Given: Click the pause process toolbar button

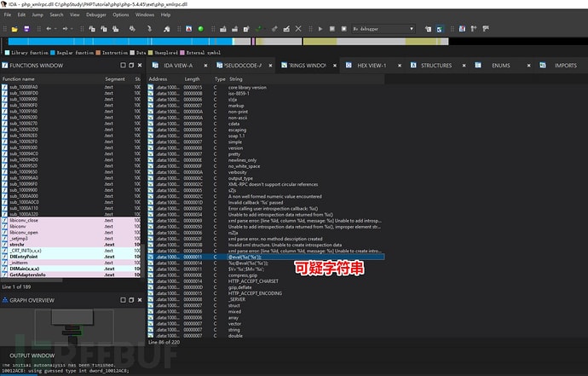Looking at the screenshot, I should [x=331, y=29].
